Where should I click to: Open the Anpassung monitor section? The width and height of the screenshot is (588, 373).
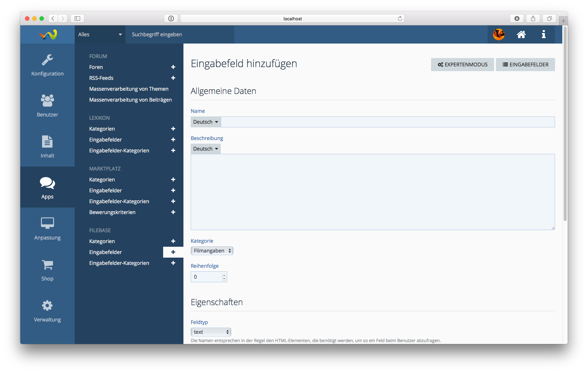tap(47, 229)
